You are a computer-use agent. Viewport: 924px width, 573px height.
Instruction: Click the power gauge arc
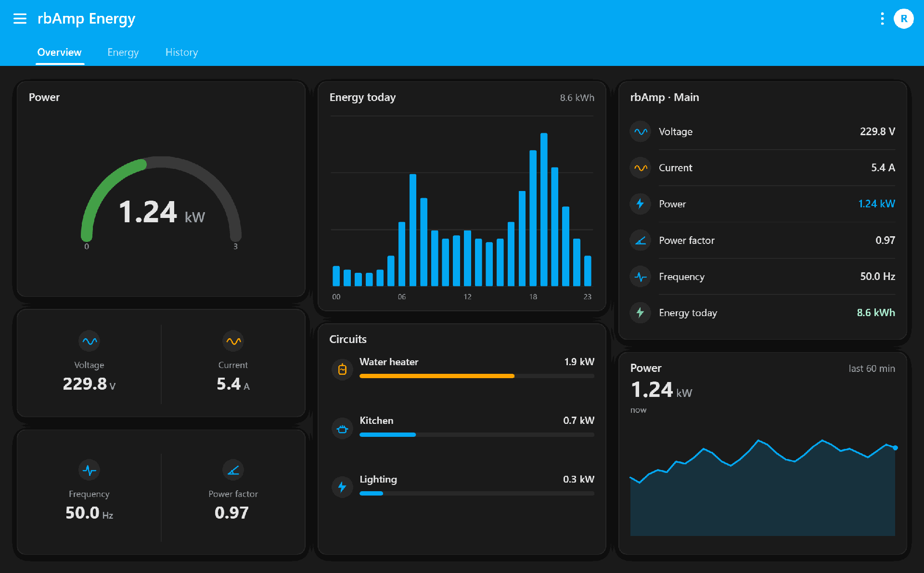pos(161,198)
